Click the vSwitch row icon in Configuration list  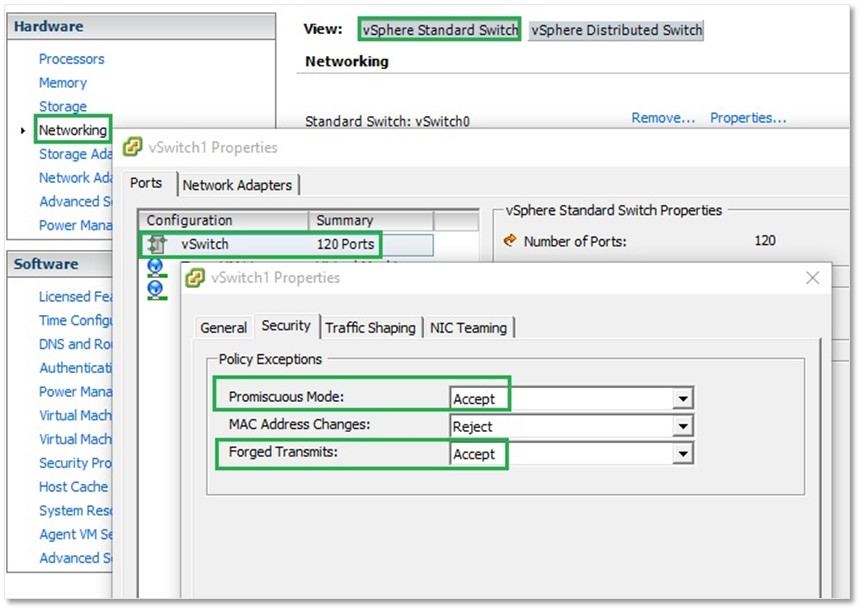point(157,244)
